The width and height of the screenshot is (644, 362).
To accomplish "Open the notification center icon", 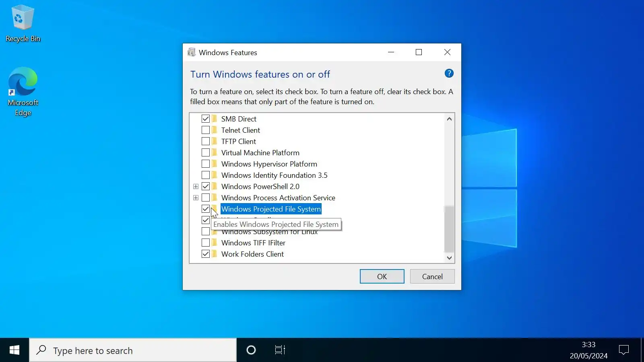I will point(624,350).
